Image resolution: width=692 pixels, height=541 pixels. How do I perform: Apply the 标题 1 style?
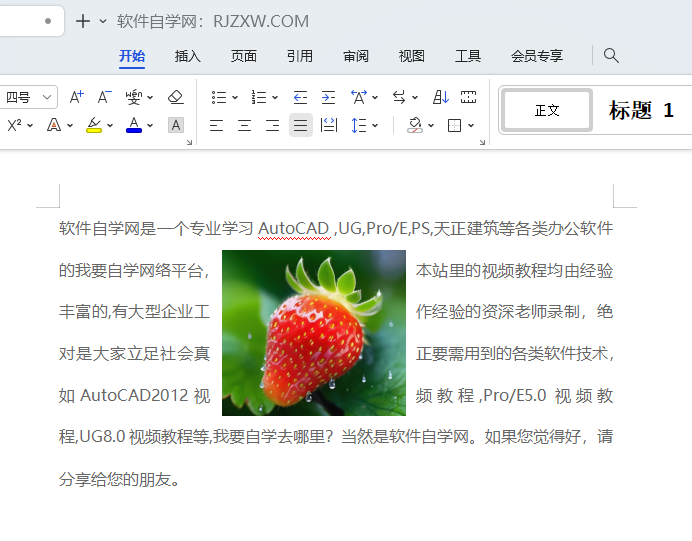coord(641,110)
